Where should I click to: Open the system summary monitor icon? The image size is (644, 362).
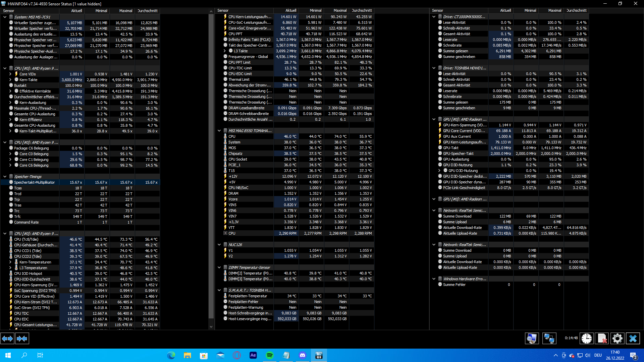[x=532, y=339]
